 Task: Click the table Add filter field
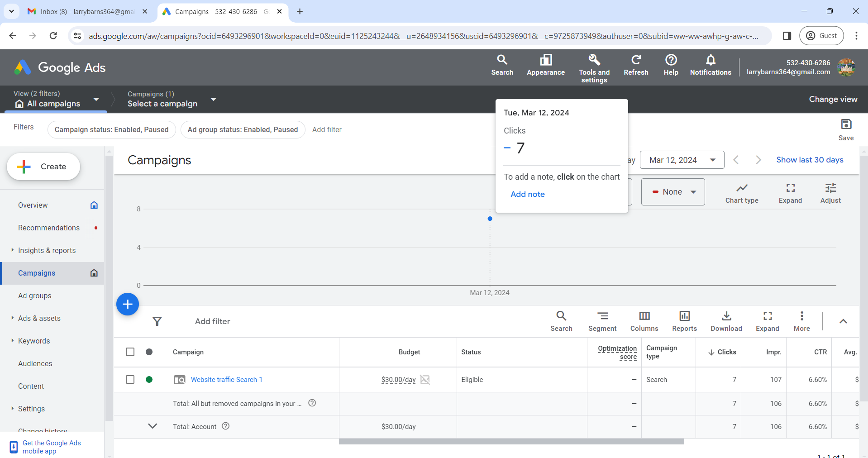coord(212,321)
